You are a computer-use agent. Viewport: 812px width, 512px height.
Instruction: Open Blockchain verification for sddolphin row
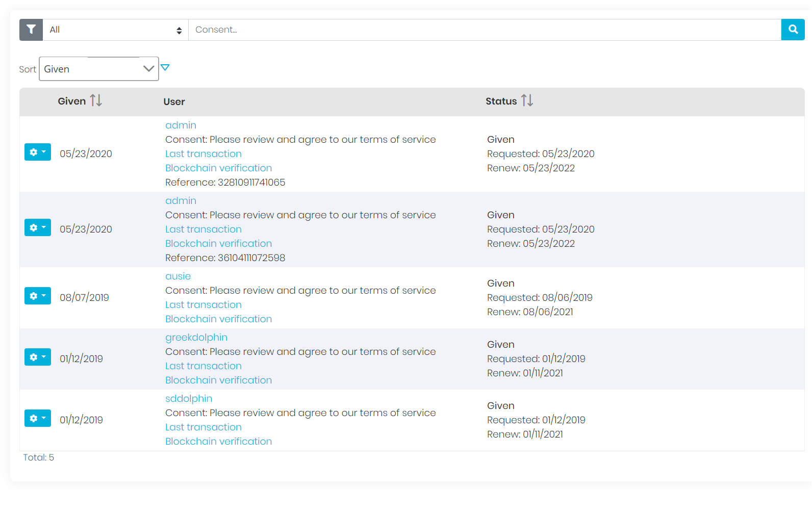tap(218, 441)
